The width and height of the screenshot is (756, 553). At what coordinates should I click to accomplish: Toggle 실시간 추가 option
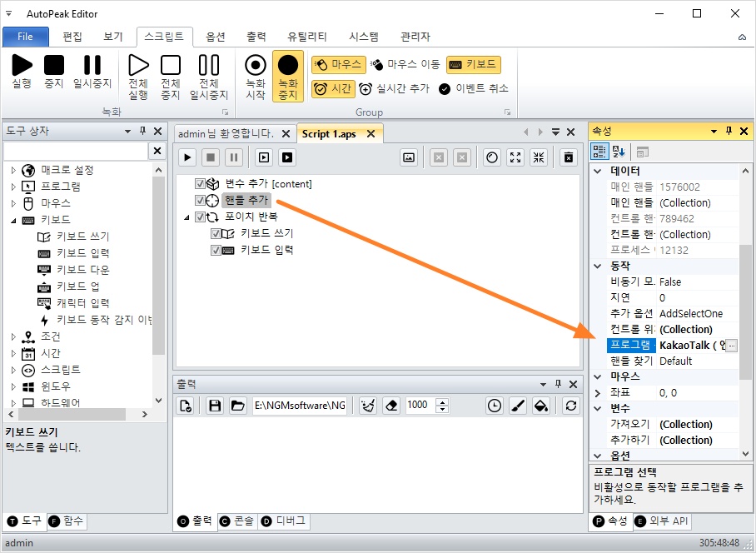coord(394,89)
